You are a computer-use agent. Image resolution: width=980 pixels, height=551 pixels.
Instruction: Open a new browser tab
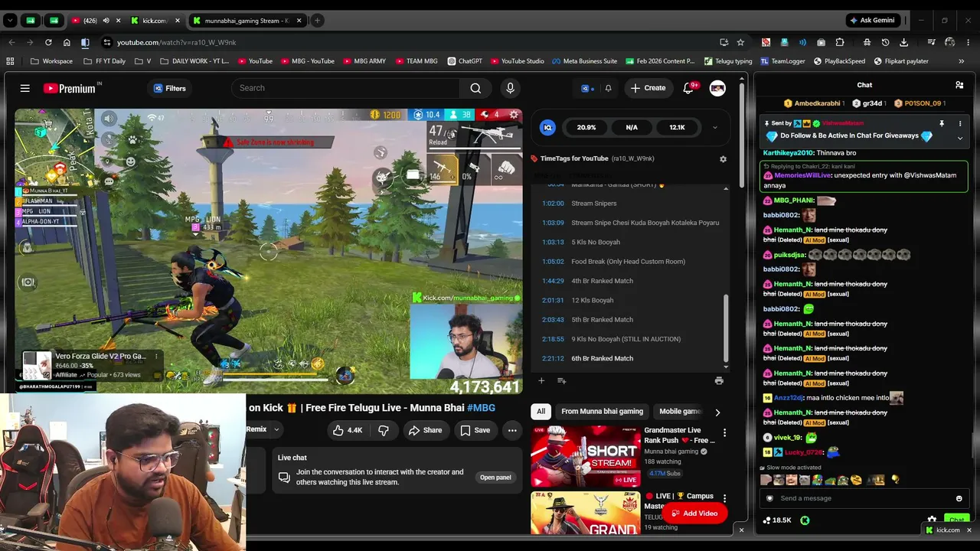tap(317, 21)
